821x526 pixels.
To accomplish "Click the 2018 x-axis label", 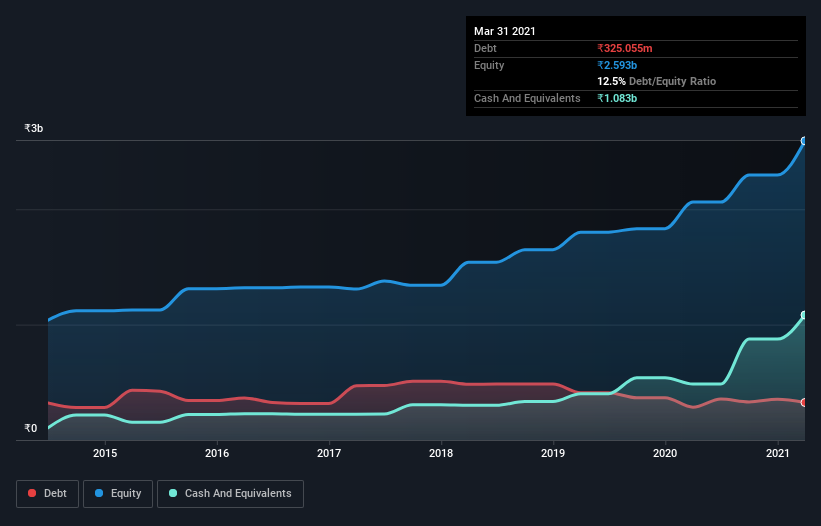I will (x=441, y=453).
